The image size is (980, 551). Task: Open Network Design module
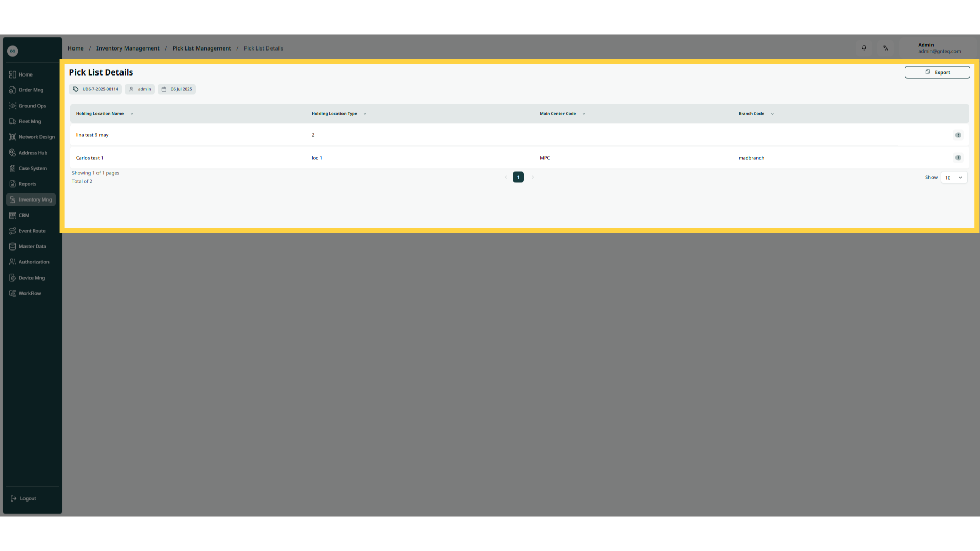coord(31,137)
